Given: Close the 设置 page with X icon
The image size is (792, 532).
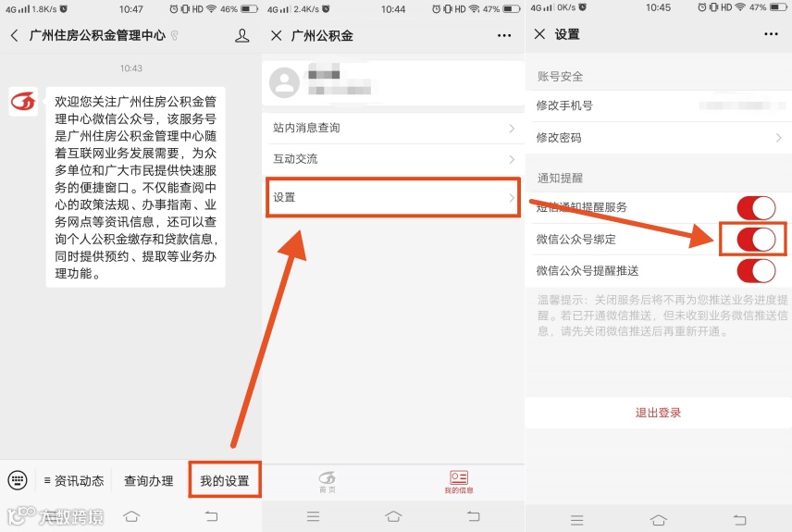Looking at the screenshot, I should 539,34.
